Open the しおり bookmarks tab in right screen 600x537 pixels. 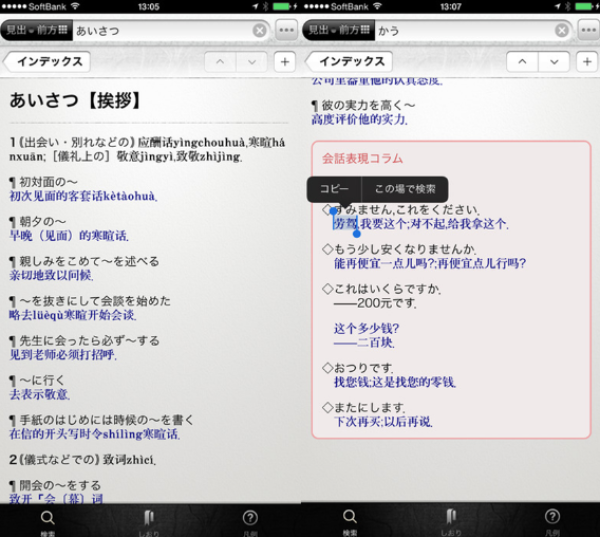[x=451, y=522]
